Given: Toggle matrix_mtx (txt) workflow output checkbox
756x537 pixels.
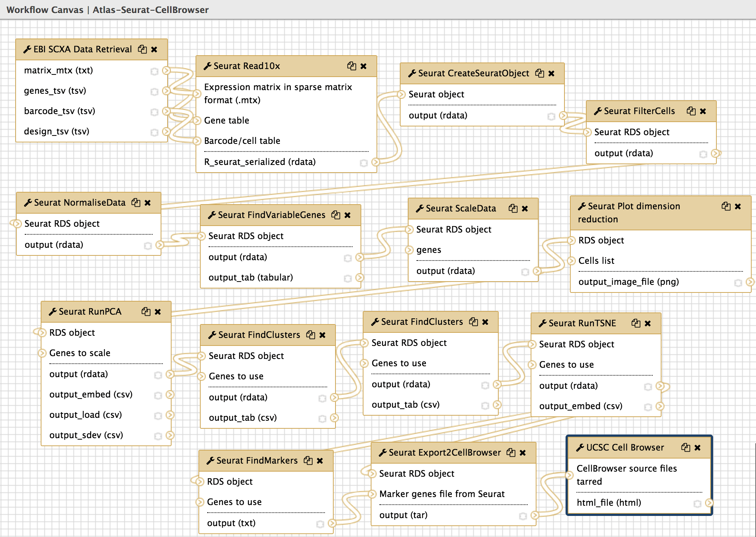Looking at the screenshot, I should click(154, 71).
